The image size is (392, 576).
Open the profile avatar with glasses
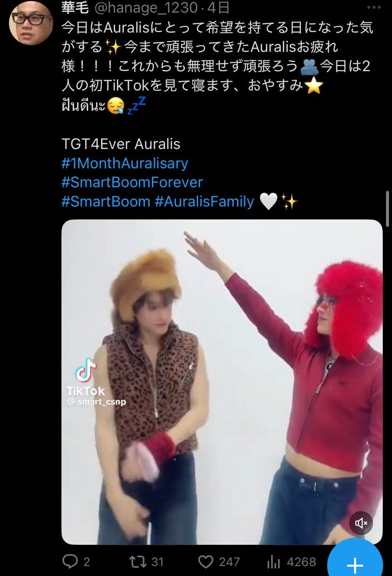pos(31,22)
